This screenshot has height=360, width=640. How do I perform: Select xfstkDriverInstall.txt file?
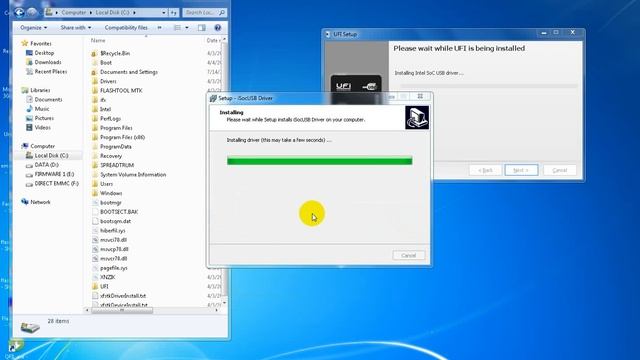tap(123, 296)
